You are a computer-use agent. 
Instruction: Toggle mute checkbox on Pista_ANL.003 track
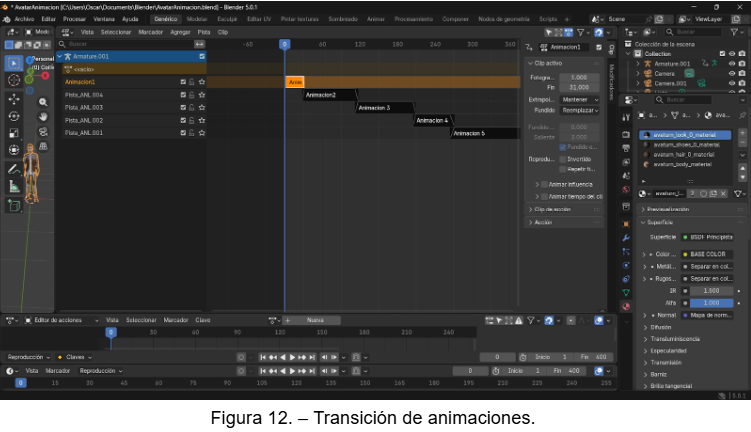tap(183, 107)
